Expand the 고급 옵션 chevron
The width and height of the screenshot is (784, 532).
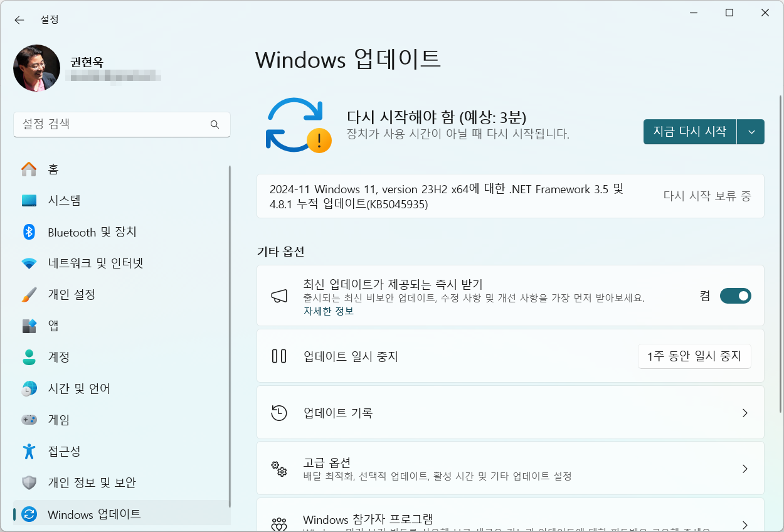click(x=745, y=469)
